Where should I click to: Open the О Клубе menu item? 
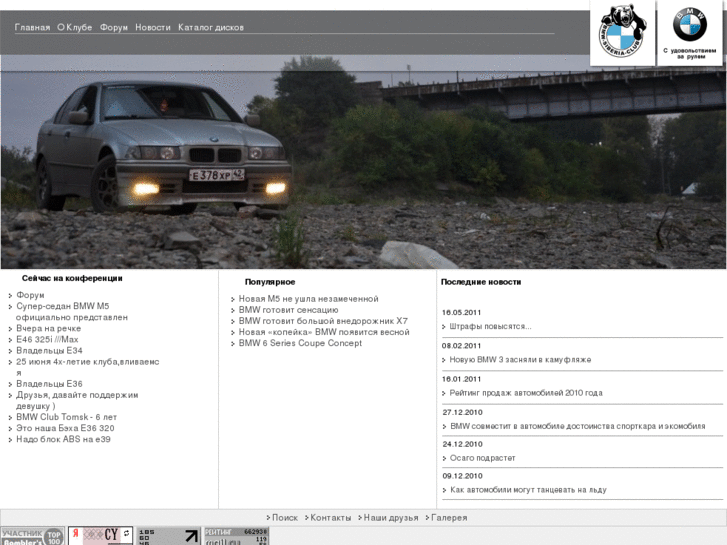tap(75, 27)
